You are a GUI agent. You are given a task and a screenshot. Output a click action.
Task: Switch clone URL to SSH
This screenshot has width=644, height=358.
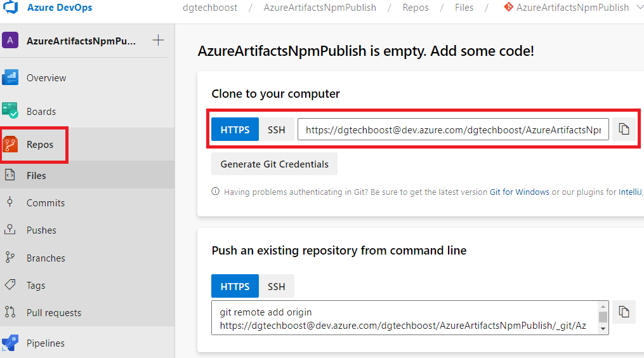point(277,129)
